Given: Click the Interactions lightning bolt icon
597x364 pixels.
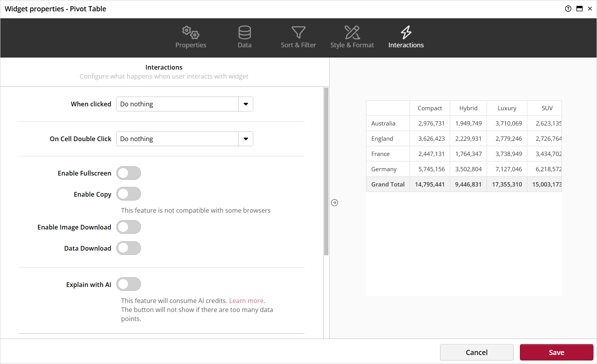Looking at the screenshot, I should (x=406, y=32).
